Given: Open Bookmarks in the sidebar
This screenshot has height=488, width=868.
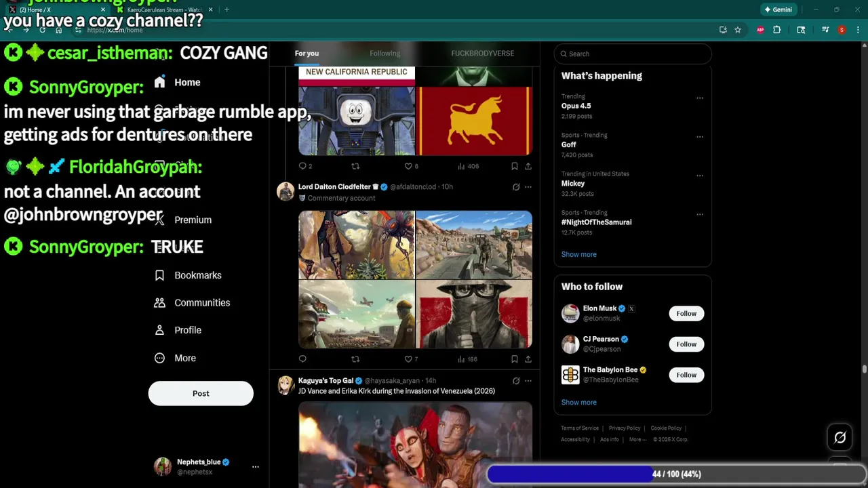Looking at the screenshot, I should pos(188,275).
